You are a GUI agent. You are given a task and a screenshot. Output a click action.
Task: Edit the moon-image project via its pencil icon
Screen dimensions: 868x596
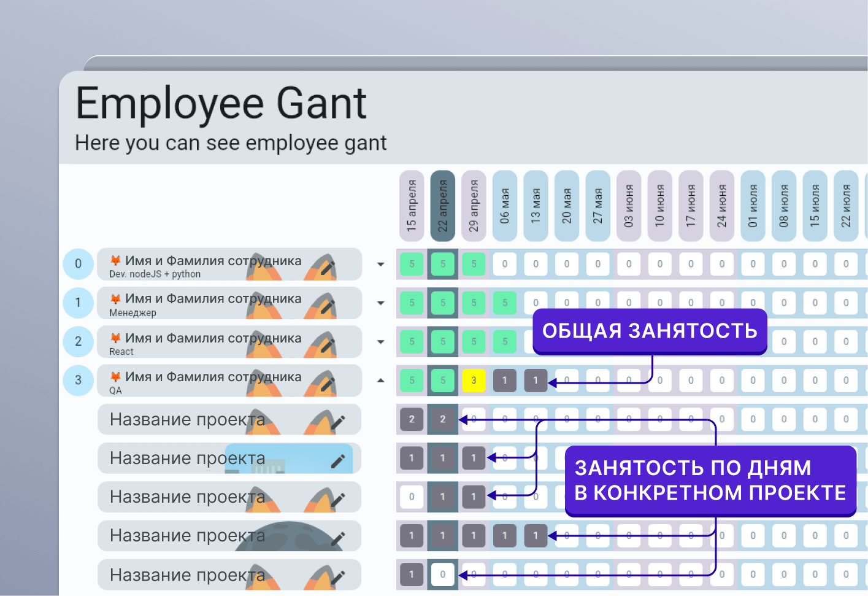click(338, 539)
